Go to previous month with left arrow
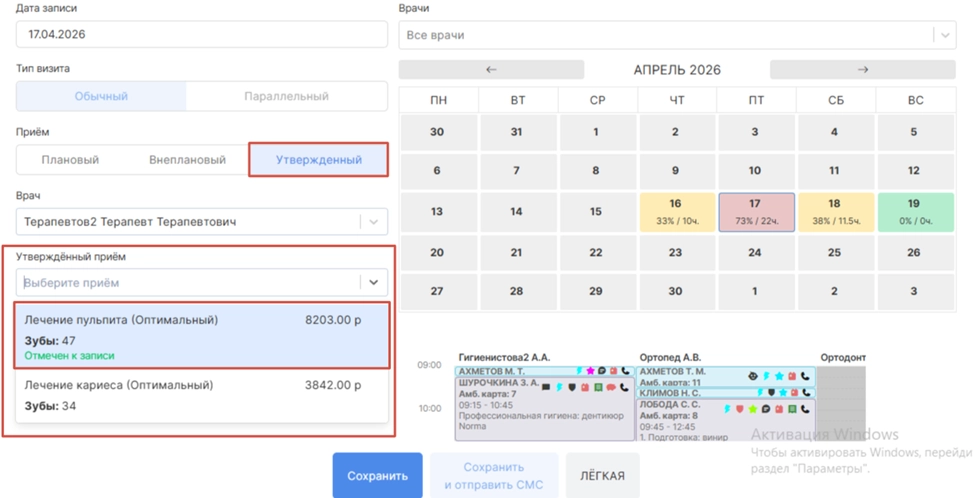Screen dimensions: 973x498 491,70
